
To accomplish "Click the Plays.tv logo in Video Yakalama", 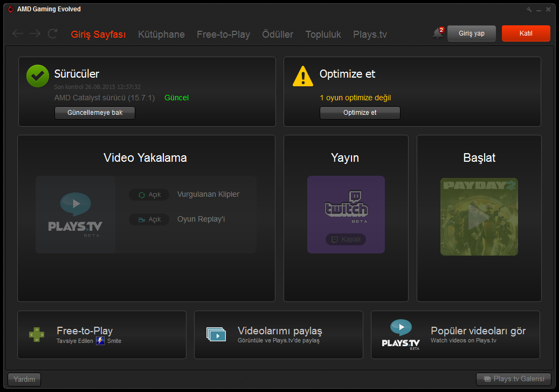I will pyautogui.click(x=75, y=215).
